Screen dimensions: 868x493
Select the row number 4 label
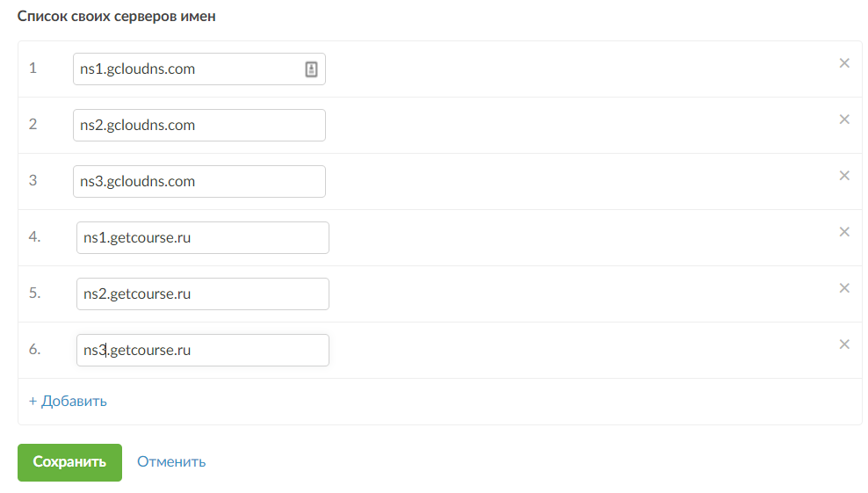tap(34, 236)
